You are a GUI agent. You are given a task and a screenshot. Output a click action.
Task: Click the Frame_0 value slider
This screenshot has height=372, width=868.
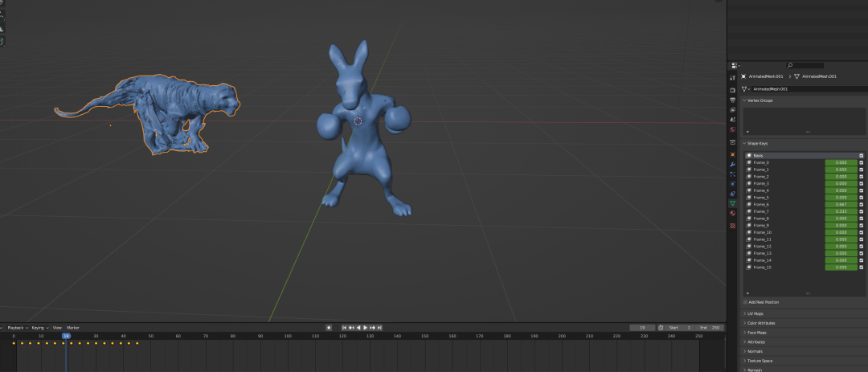click(841, 163)
